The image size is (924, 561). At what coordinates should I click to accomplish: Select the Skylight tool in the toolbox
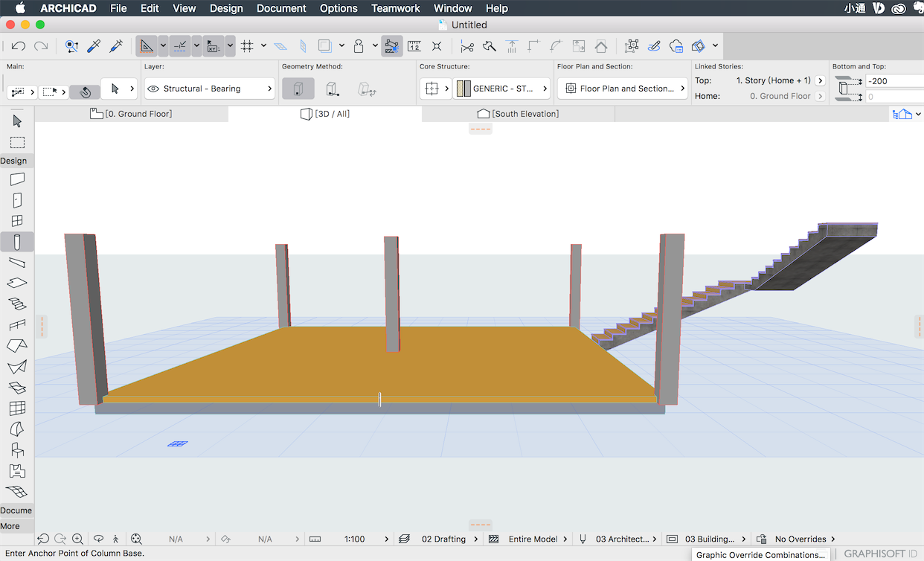[x=17, y=388]
